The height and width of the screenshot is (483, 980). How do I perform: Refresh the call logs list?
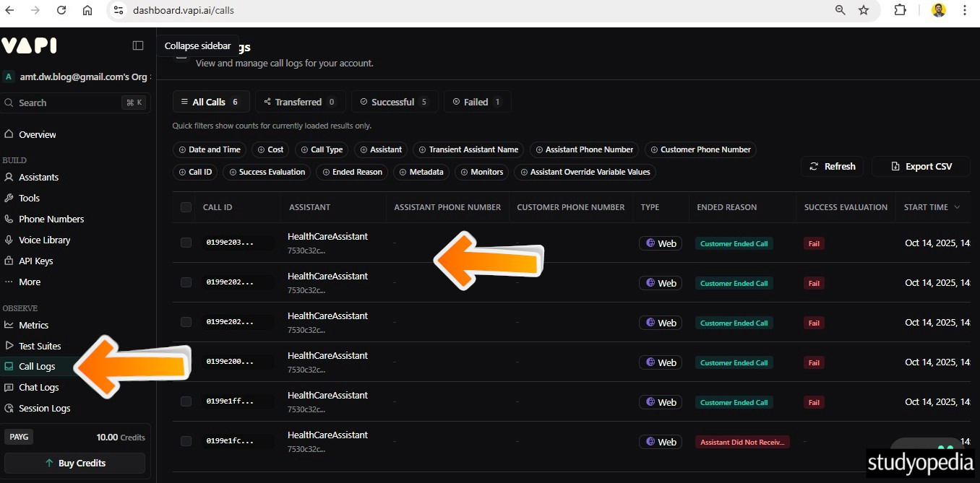(832, 166)
